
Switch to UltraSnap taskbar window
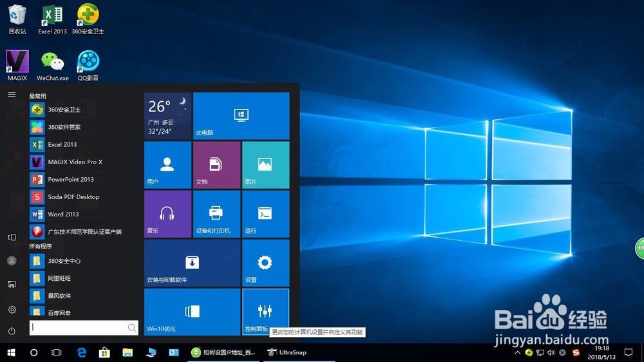click(299, 352)
